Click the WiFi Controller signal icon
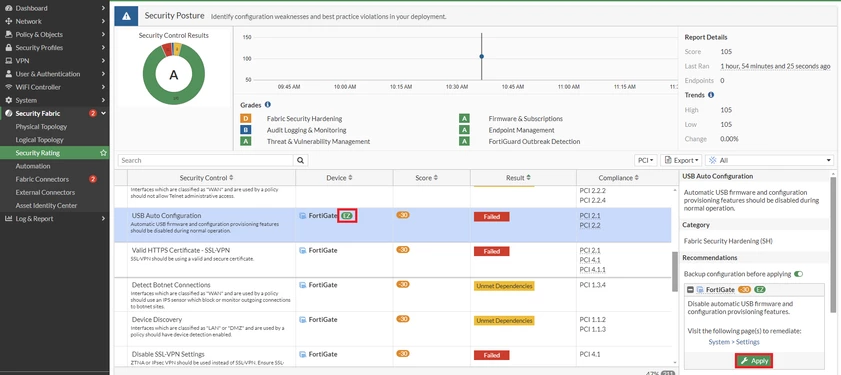Viewport: 841px width, 375px height. click(8, 87)
